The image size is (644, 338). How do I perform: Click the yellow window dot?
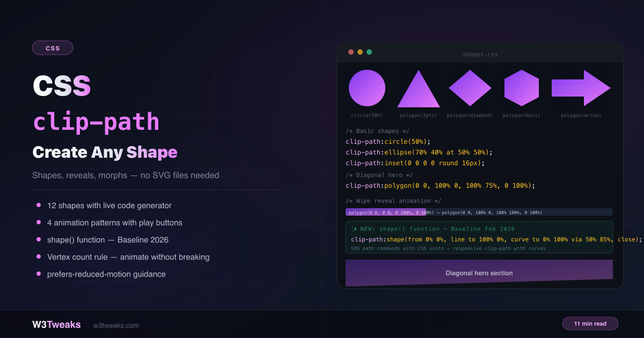360,52
